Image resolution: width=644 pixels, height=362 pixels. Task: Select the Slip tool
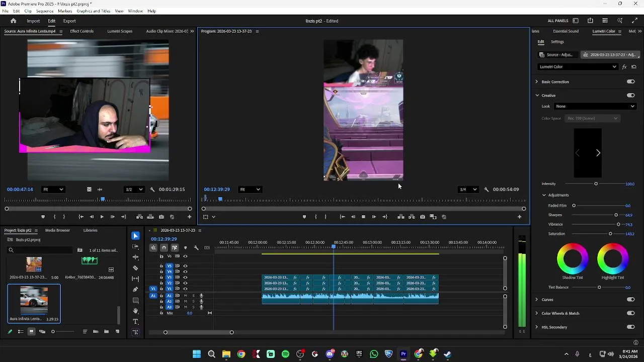pyautogui.click(x=135, y=279)
